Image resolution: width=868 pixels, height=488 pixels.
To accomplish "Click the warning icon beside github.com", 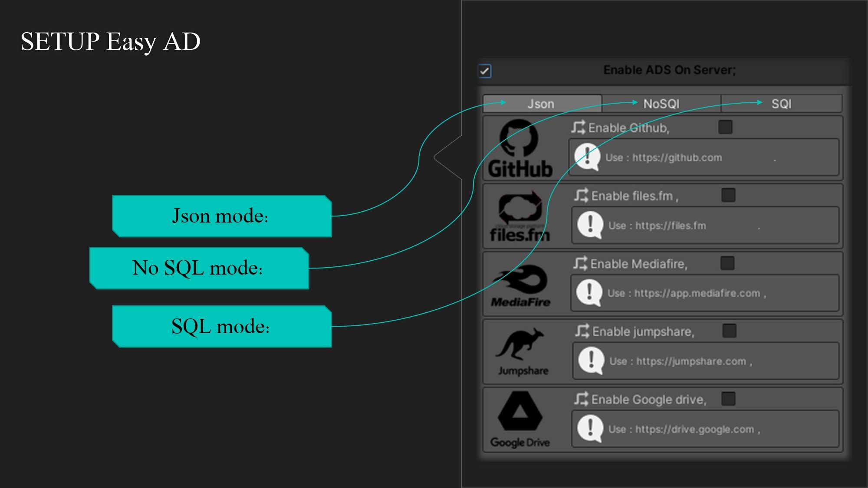I will coord(587,157).
